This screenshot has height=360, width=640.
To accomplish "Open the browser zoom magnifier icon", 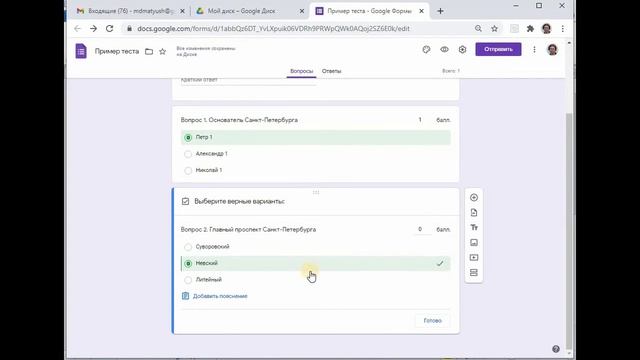I will click(x=478, y=29).
